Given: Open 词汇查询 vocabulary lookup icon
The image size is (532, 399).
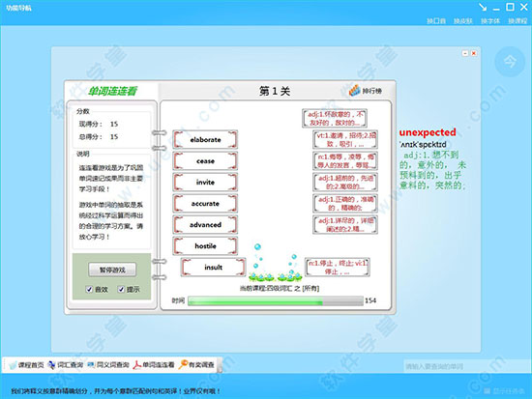Looking at the screenshot, I should 51,365.
